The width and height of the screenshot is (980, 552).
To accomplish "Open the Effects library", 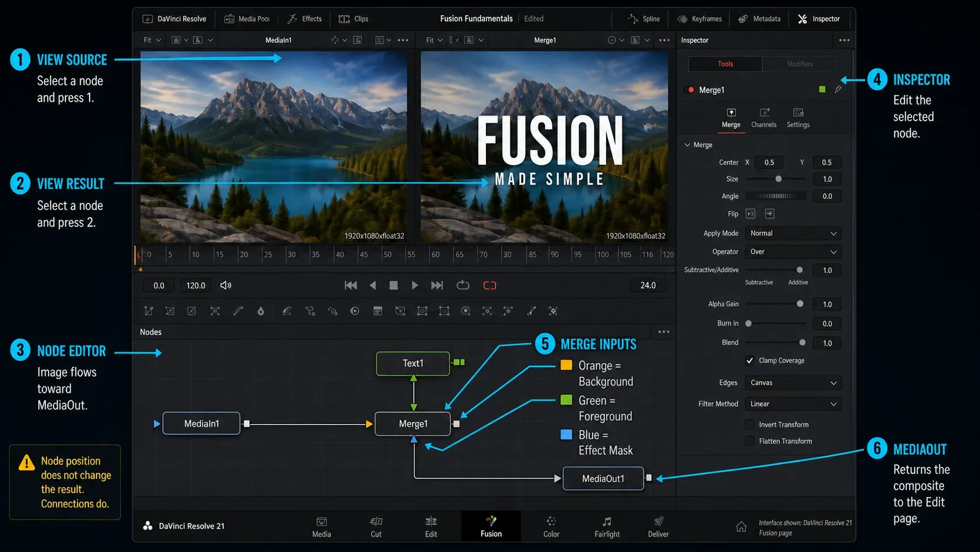I will pyautogui.click(x=305, y=19).
